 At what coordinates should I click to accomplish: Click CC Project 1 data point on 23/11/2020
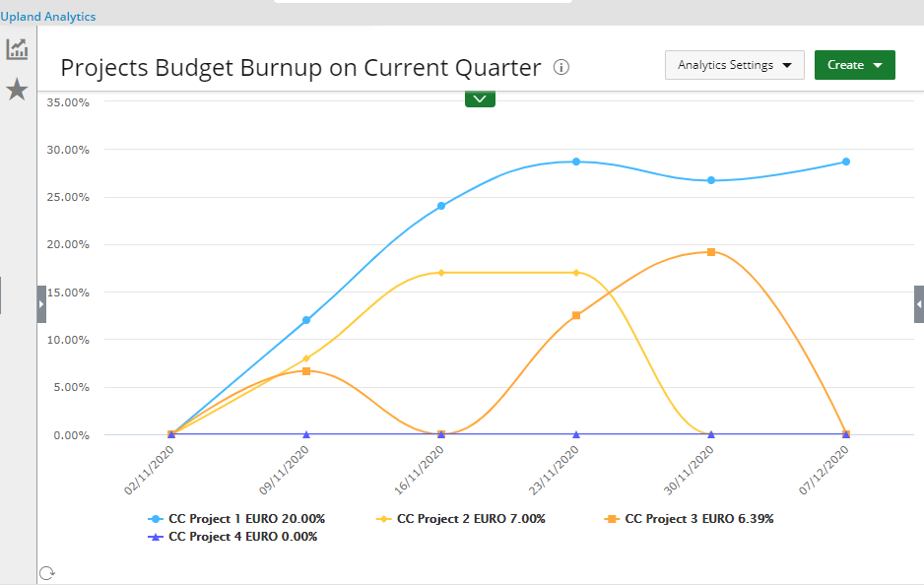(x=576, y=162)
